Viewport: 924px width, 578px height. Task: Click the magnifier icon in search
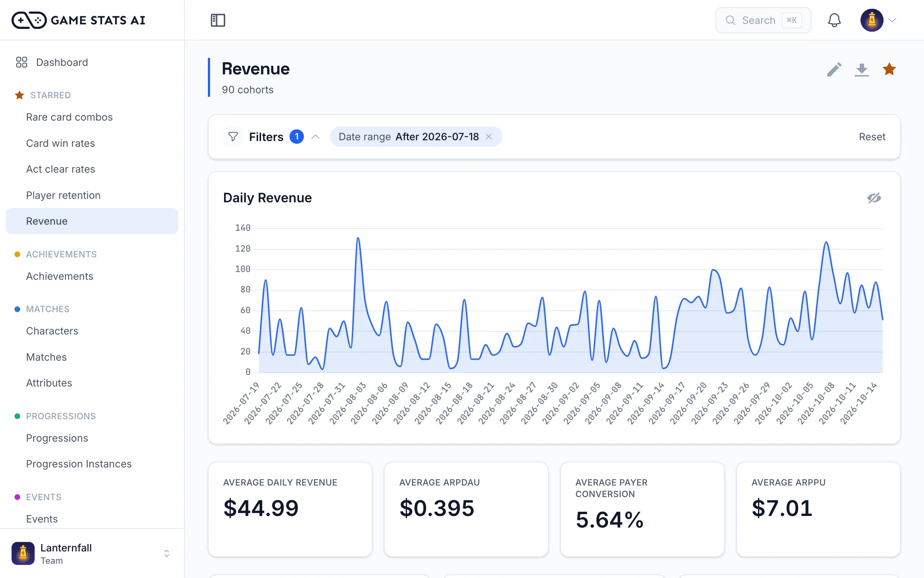730,20
